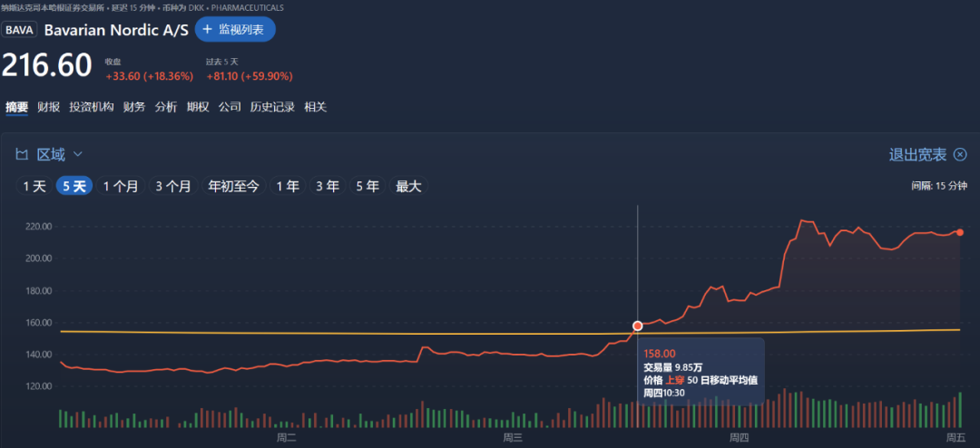This screenshot has width=980, height=448.
Task: Switch to the 历史记录 tab
Action: (x=272, y=107)
